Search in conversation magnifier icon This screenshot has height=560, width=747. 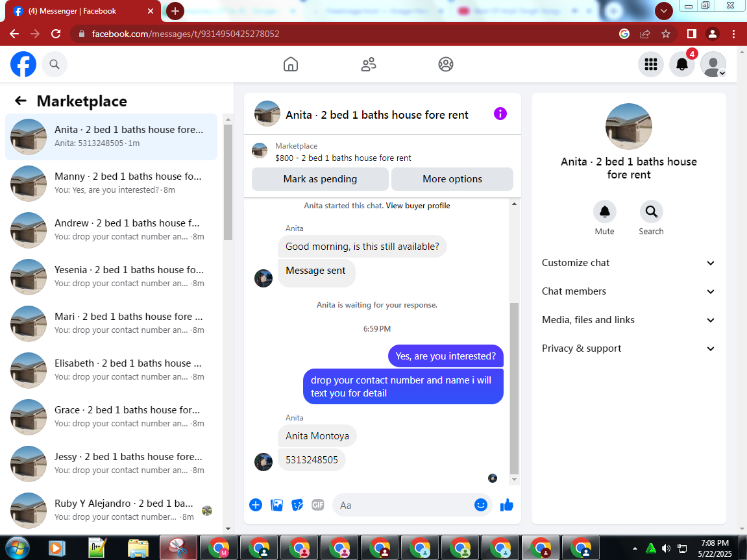(651, 212)
